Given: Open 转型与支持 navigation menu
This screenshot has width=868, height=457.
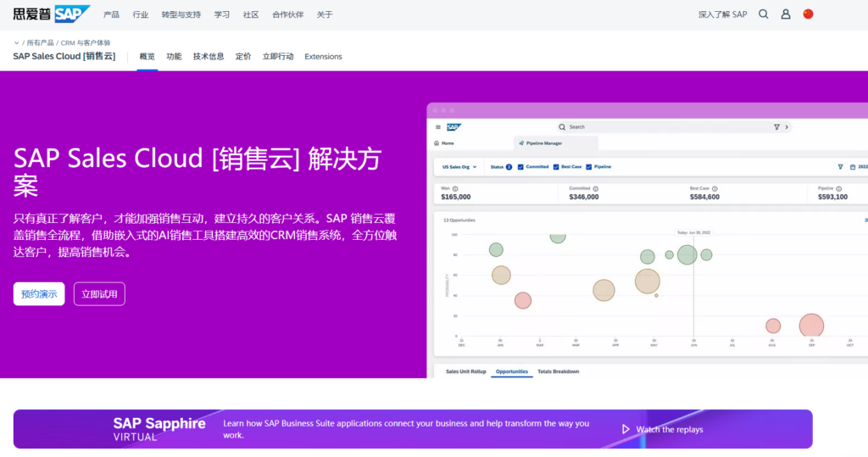Looking at the screenshot, I should pos(181,14).
